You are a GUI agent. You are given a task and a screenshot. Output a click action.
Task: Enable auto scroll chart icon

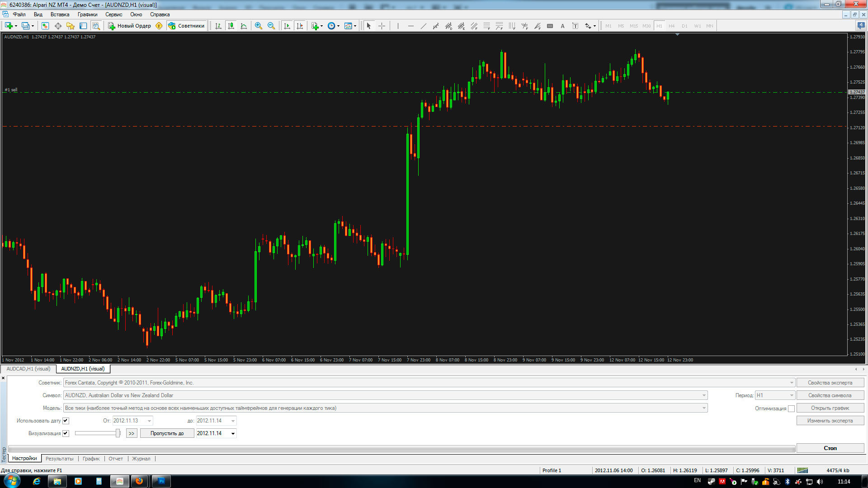click(x=287, y=26)
